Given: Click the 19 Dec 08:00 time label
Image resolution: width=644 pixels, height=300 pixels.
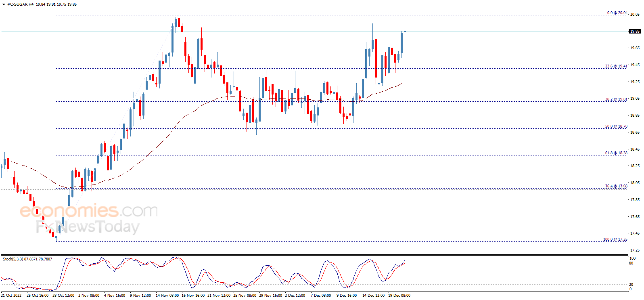Looking at the screenshot, I should pyautogui.click(x=399, y=296).
